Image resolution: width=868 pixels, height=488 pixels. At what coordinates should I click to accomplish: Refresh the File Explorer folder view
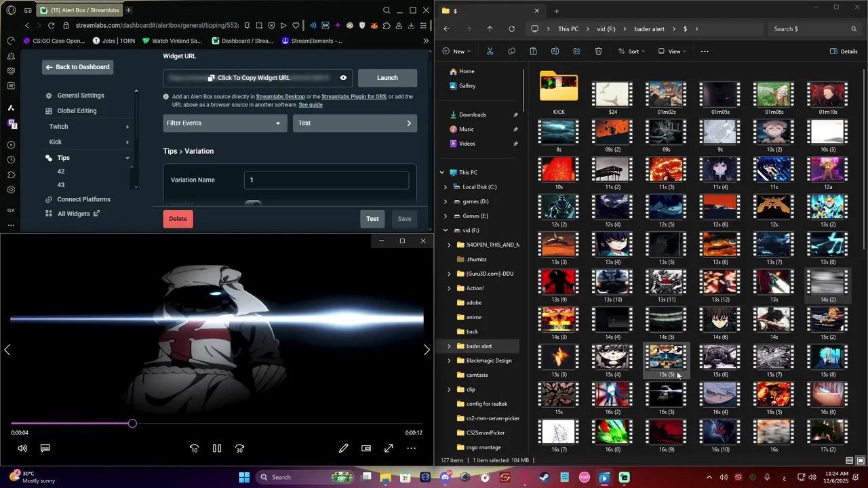point(511,29)
